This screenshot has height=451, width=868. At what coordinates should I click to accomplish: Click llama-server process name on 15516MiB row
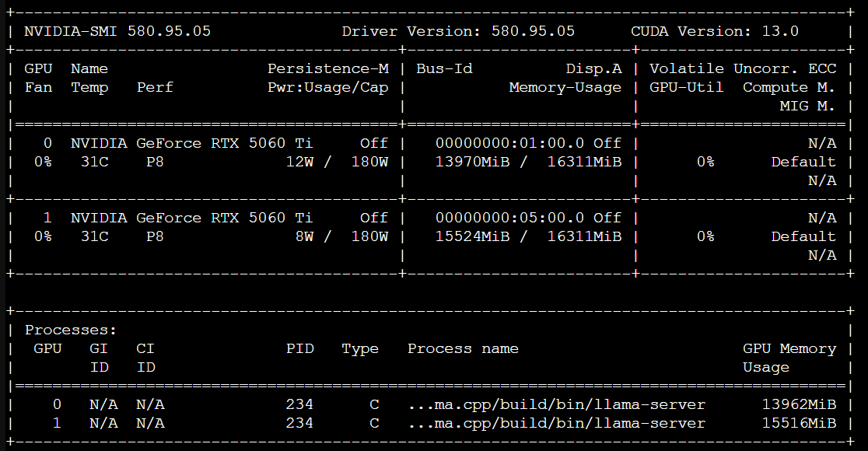click(557, 424)
